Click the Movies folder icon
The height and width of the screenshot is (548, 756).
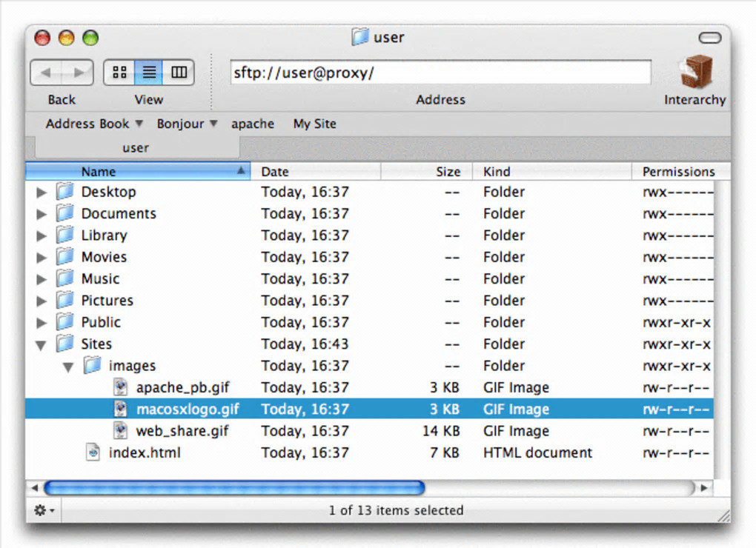pos(64,257)
